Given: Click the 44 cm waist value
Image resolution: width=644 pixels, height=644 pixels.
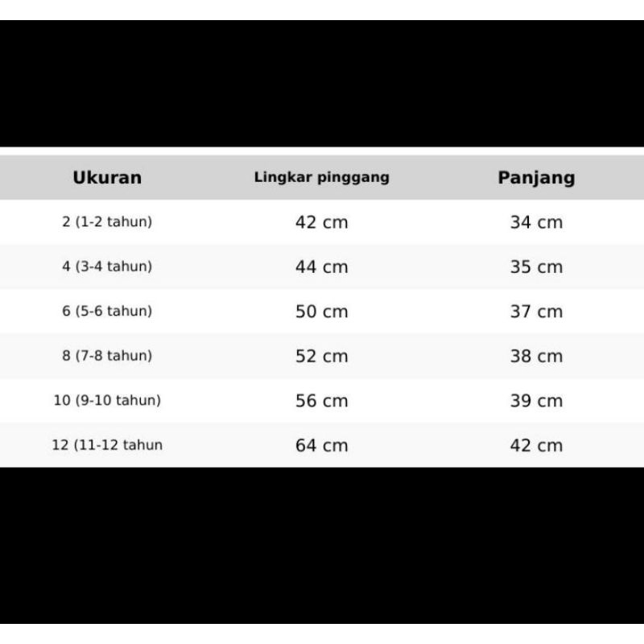Looking at the screenshot, I should click(x=321, y=266).
